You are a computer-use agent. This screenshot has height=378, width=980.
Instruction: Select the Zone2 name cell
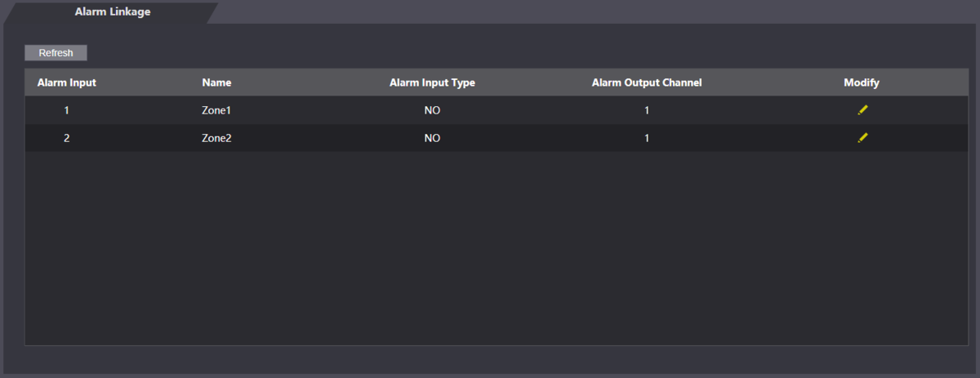pyautogui.click(x=216, y=138)
